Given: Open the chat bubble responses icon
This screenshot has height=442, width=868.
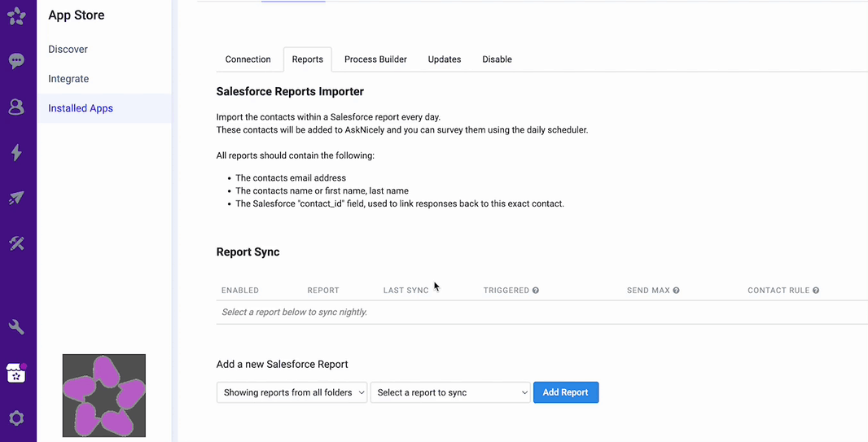Looking at the screenshot, I should click(x=16, y=61).
